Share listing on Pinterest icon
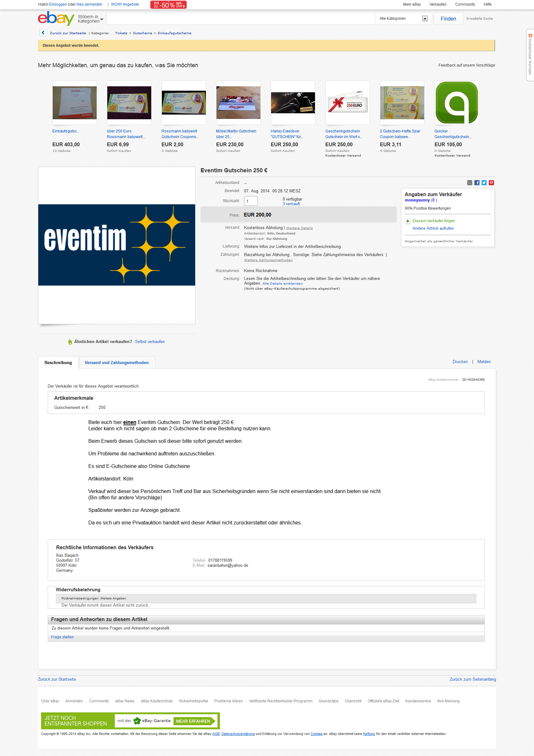The width and height of the screenshot is (534, 756). (491, 183)
